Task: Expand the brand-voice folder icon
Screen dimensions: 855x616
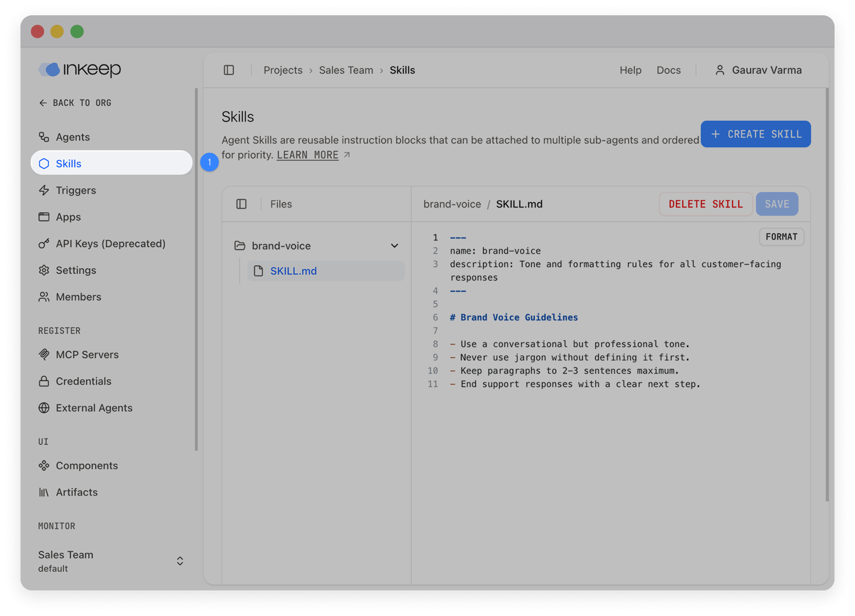Action: tap(240, 245)
